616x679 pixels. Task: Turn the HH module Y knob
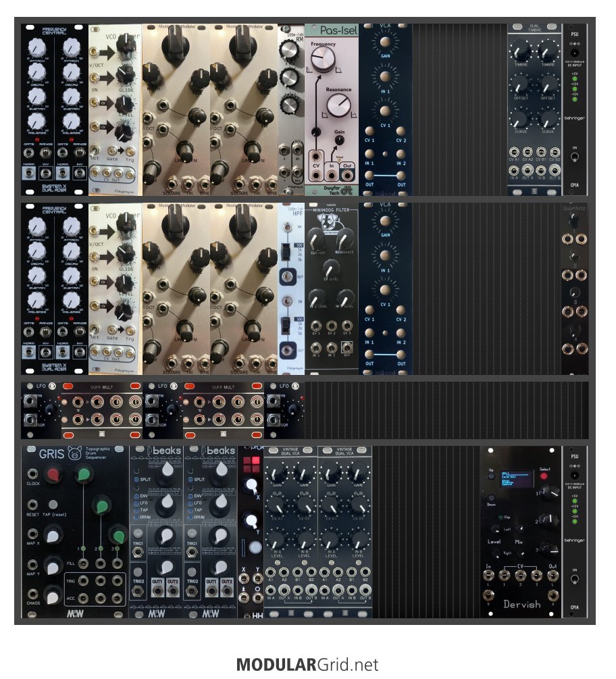(x=251, y=520)
